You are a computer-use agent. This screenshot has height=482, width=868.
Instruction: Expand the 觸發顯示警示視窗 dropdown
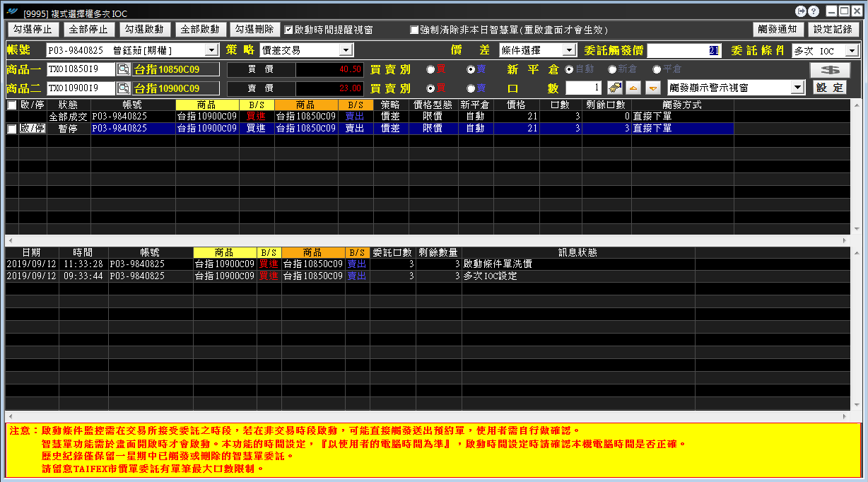[798, 87]
